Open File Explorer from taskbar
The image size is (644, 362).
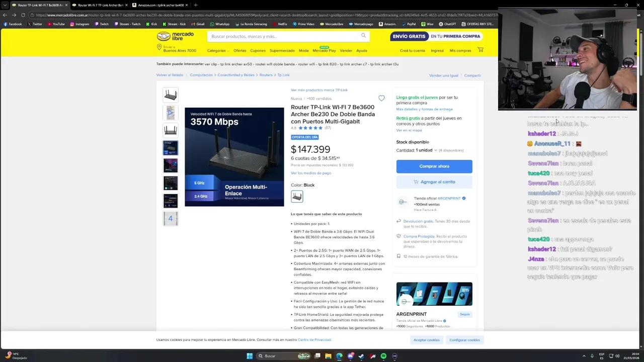pos(328,356)
